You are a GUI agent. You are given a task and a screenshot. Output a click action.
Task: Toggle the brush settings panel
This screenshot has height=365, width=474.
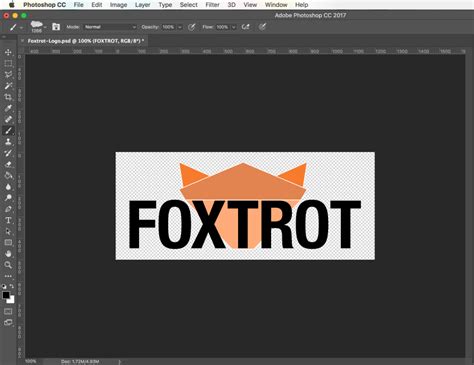tap(56, 27)
